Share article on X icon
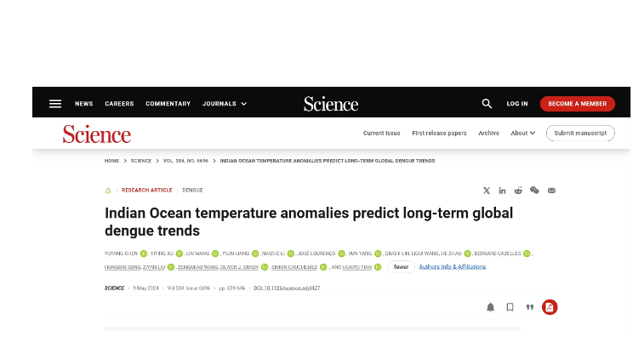The width and height of the screenshot is (644, 348). point(487,191)
